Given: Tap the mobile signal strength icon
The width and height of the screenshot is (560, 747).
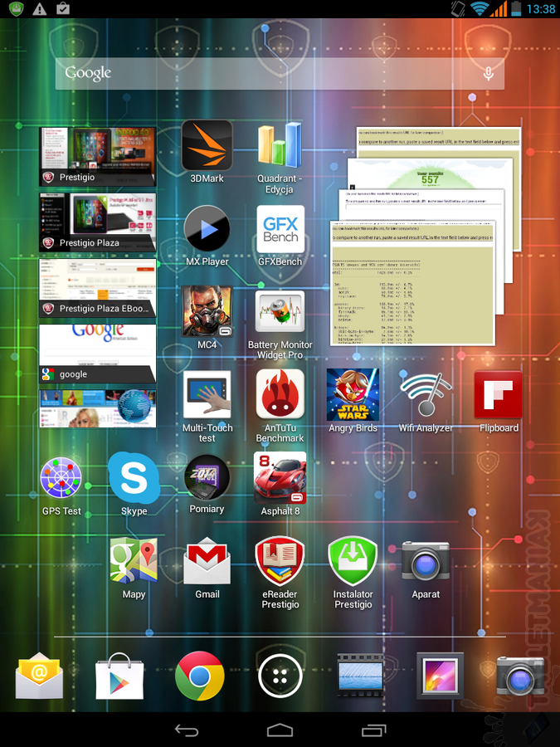Looking at the screenshot, I should [x=499, y=8].
